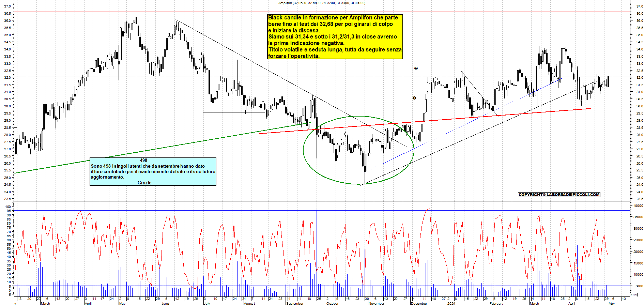Click the 'October' month label
644x305 pixels.
coord(333,303)
